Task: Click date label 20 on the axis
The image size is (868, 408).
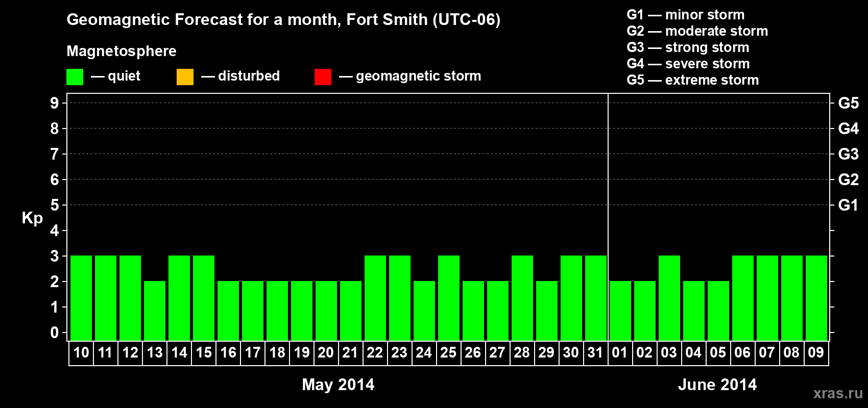Action: point(326,352)
